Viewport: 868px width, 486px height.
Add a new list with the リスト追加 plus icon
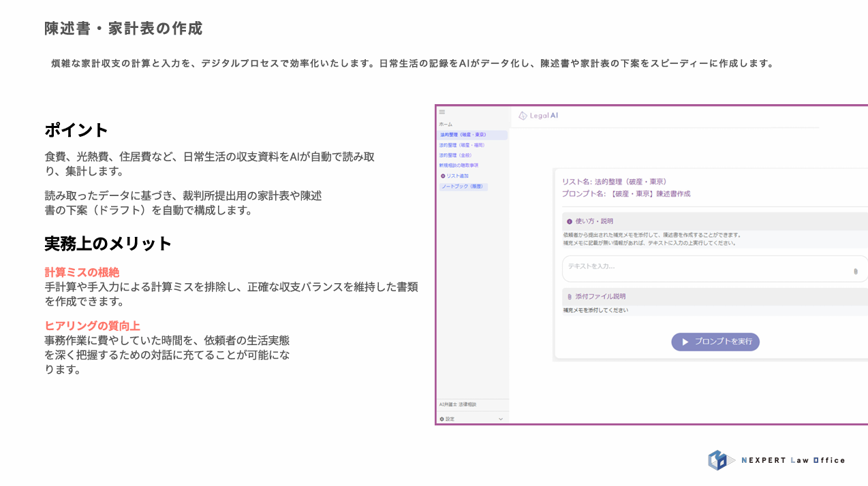pyautogui.click(x=444, y=175)
